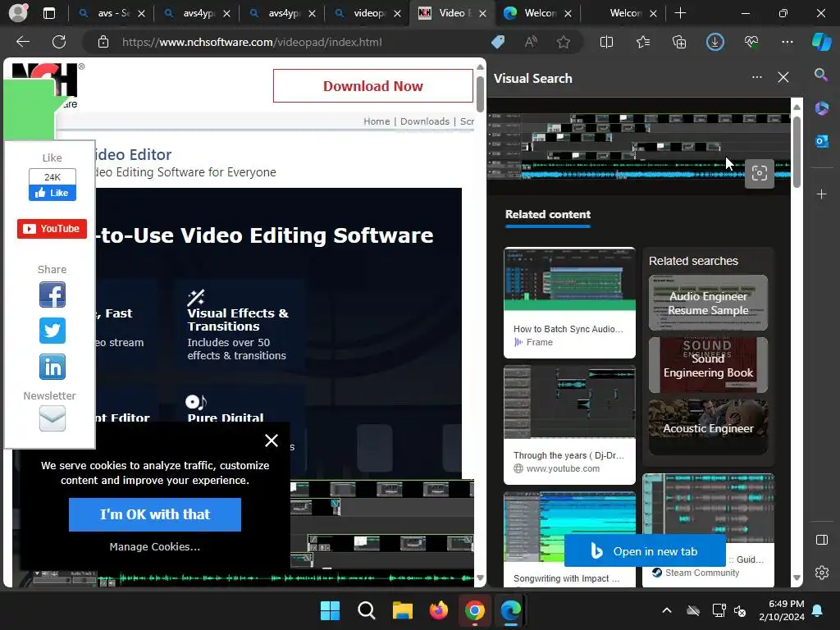840x630 pixels.
Task: Toggle the sidebar panel layout icon
Action: coord(821,540)
